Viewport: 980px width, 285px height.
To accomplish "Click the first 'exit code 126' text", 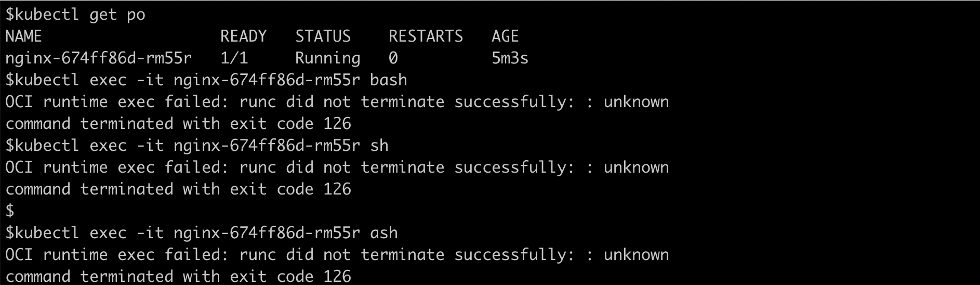I will 290,123.
